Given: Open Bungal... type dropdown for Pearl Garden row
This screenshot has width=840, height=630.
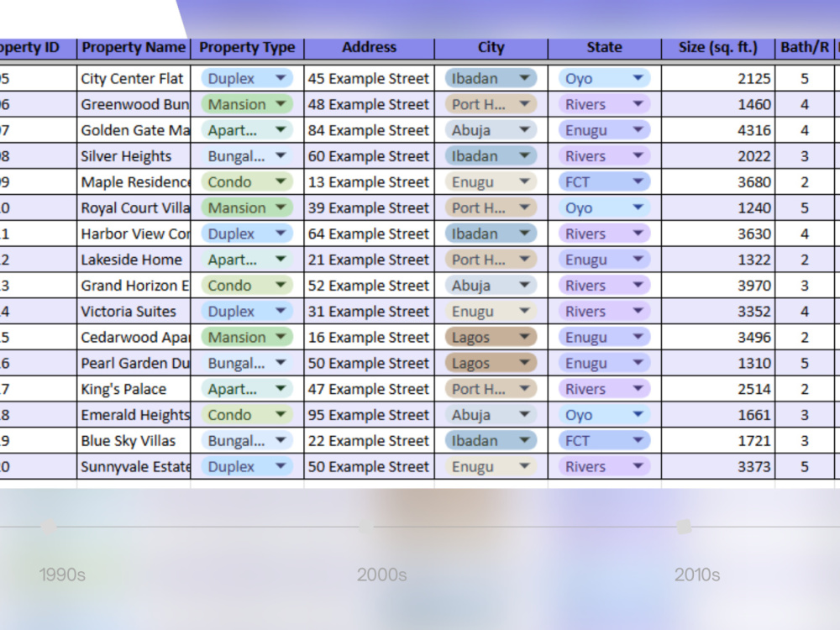Looking at the screenshot, I should (x=247, y=363).
